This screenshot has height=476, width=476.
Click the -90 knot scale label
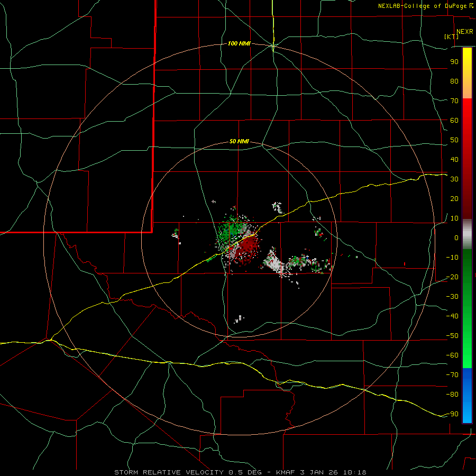pos(452,414)
